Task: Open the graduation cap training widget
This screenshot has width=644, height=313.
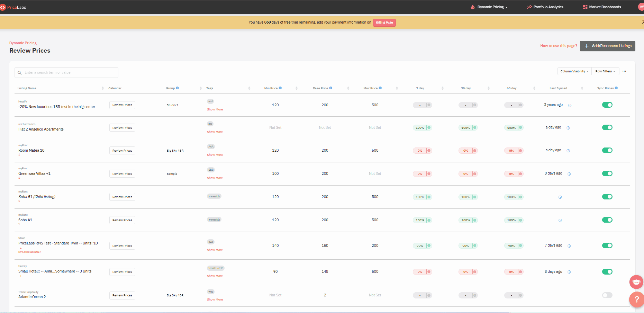Action: pos(636,282)
